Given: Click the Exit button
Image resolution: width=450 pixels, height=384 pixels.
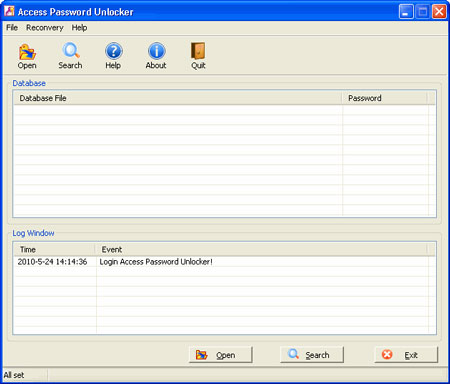Looking at the screenshot, I should 406,355.
